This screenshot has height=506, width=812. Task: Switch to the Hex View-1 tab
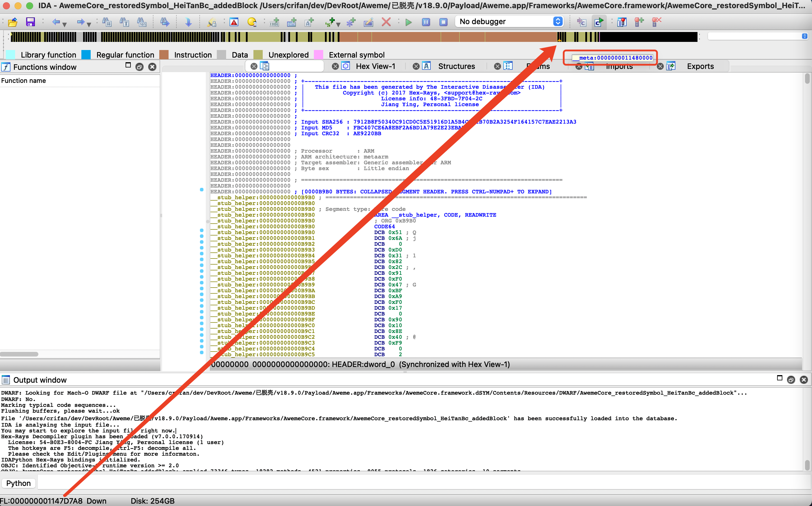pos(375,66)
